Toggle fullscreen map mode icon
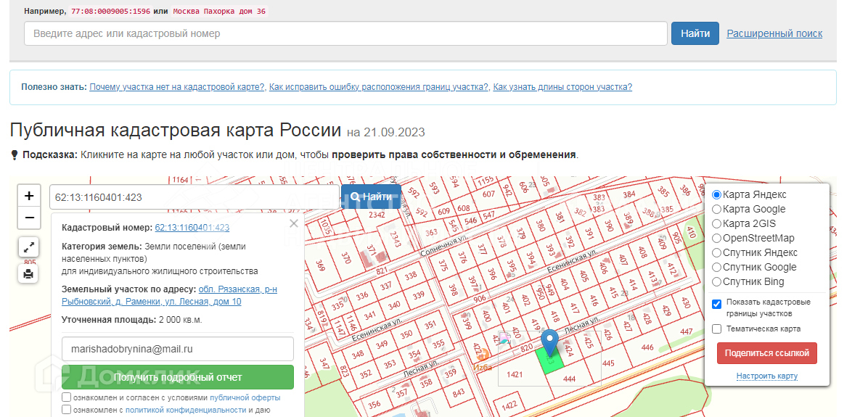This screenshot has height=417, width=868. click(28, 247)
